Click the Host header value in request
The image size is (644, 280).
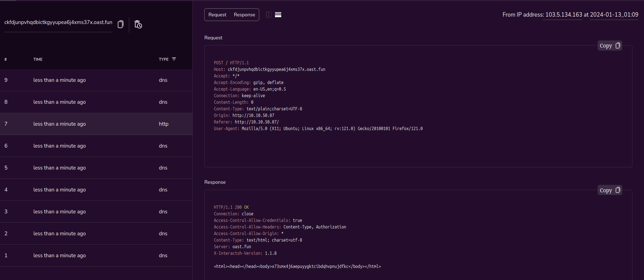(x=277, y=69)
